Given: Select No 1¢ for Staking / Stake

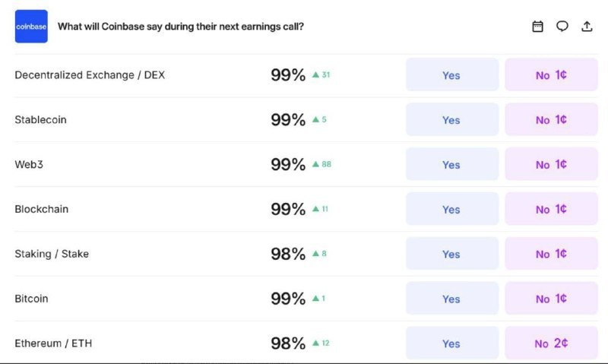Looking at the screenshot, I should [551, 254].
